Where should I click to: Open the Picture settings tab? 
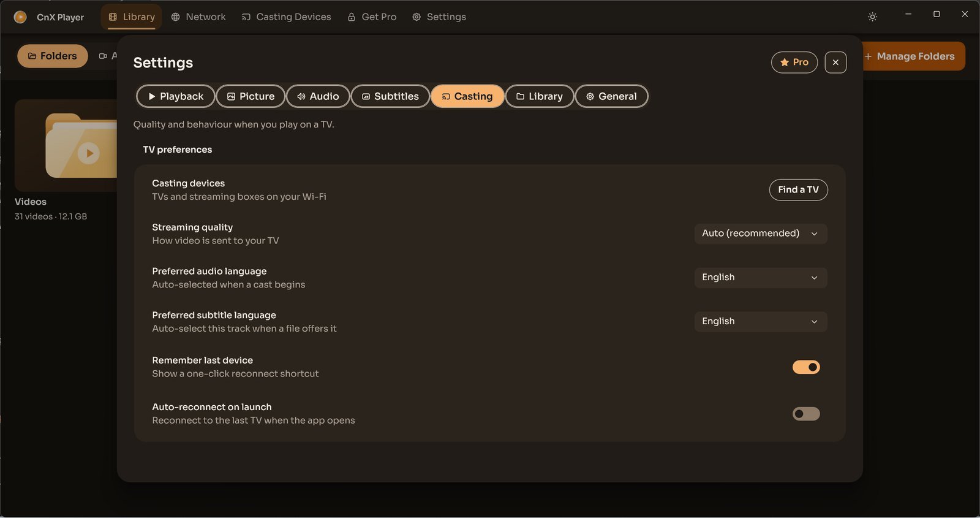coord(251,96)
